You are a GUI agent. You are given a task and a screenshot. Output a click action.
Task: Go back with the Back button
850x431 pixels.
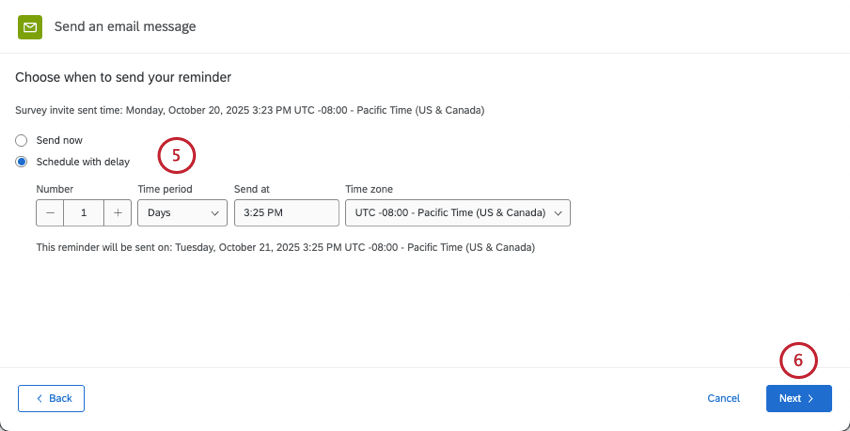click(51, 398)
